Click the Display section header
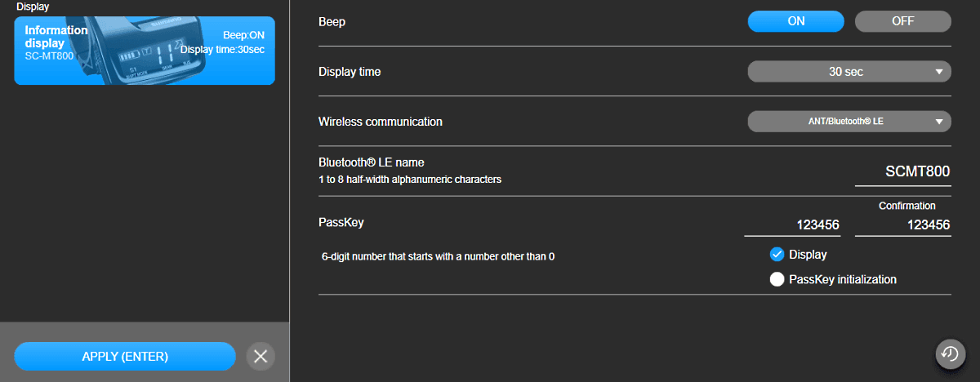The image size is (980, 382). (x=33, y=7)
